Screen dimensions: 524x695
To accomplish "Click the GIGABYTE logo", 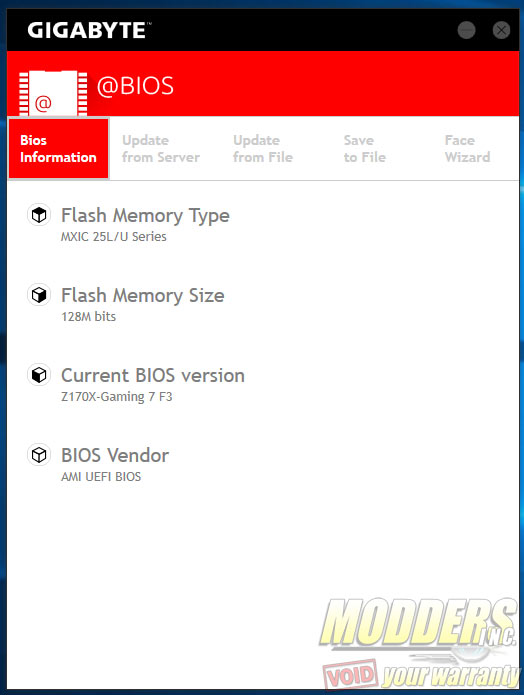I will pos(89,31).
